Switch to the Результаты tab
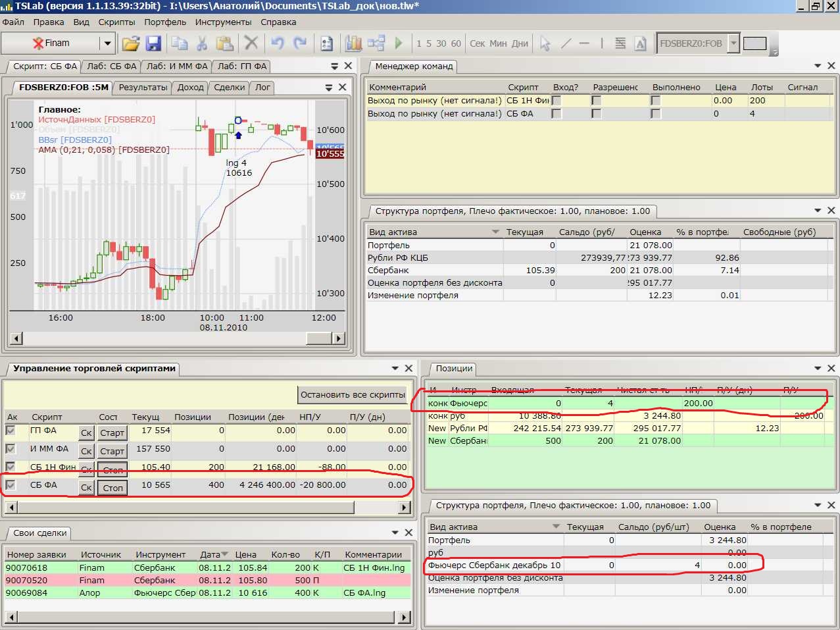This screenshot has height=630, width=840. point(143,88)
